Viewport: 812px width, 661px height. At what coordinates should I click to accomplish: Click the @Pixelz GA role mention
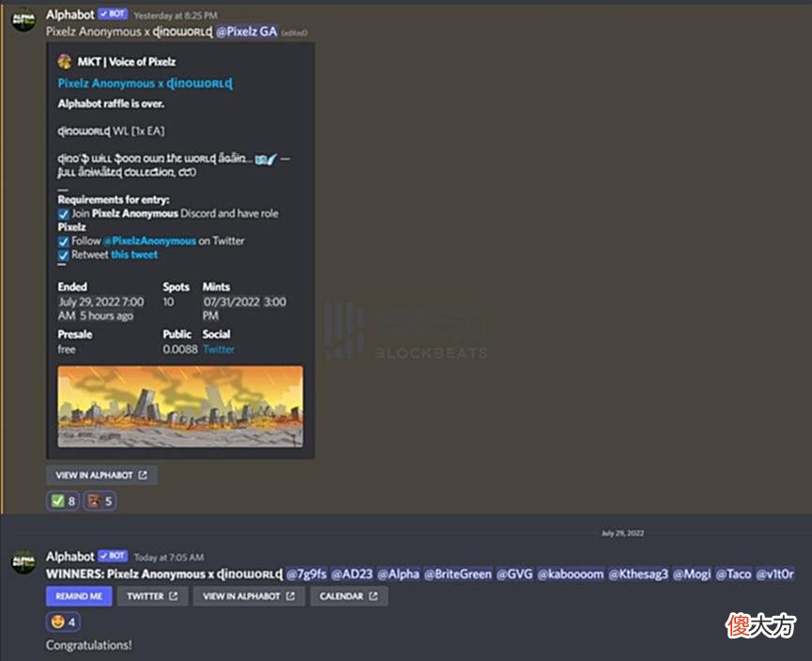point(247,32)
